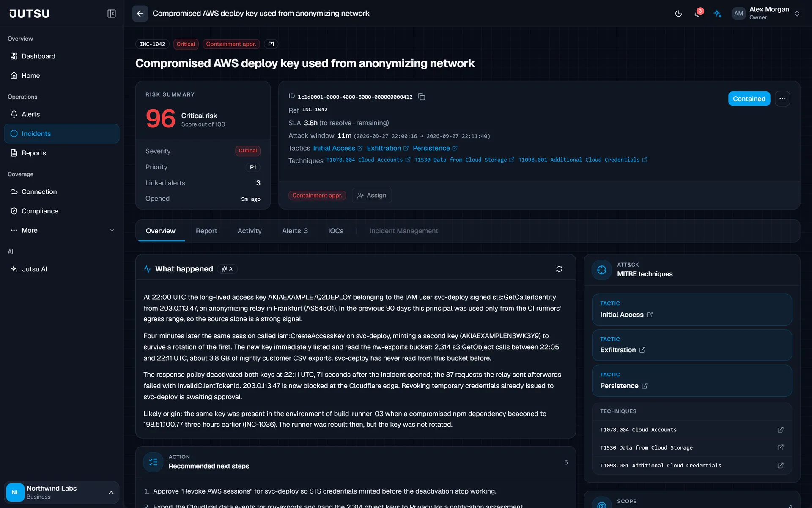Open Dashboard in the sidebar

(62, 56)
